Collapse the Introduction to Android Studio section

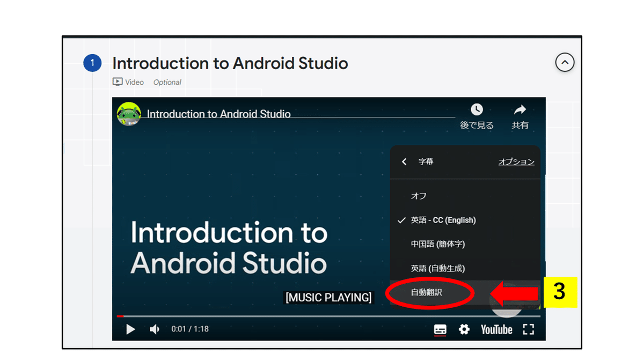click(565, 63)
